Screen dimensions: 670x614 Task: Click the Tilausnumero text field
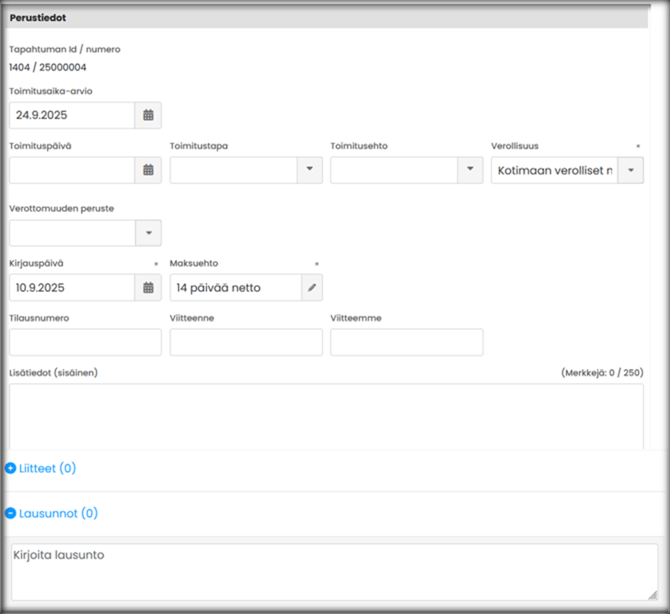(85, 343)
